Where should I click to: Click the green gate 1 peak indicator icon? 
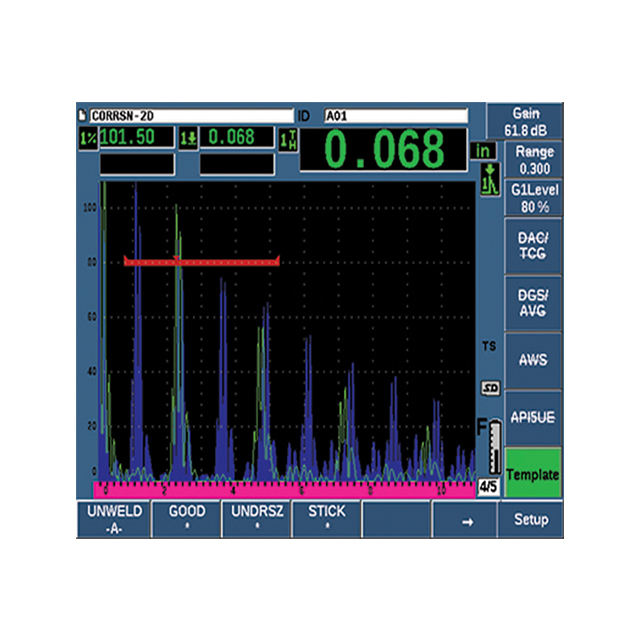pyautogui.click(x=490, y=180)
